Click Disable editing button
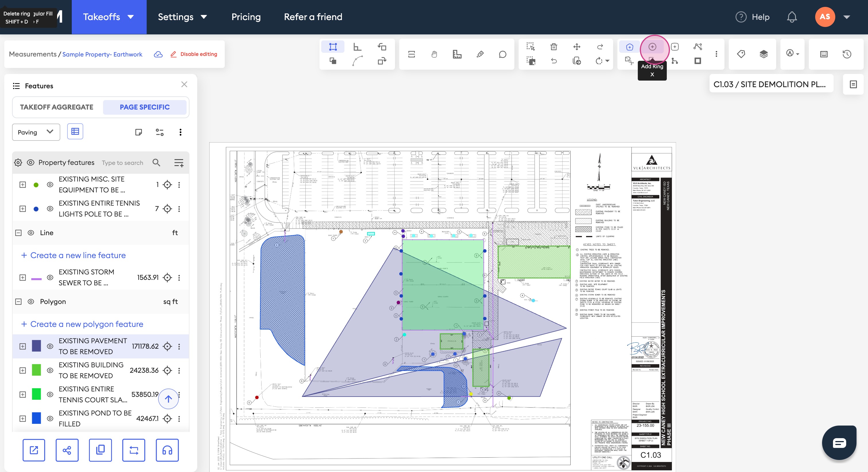The image size is (868, 472). 194,54
